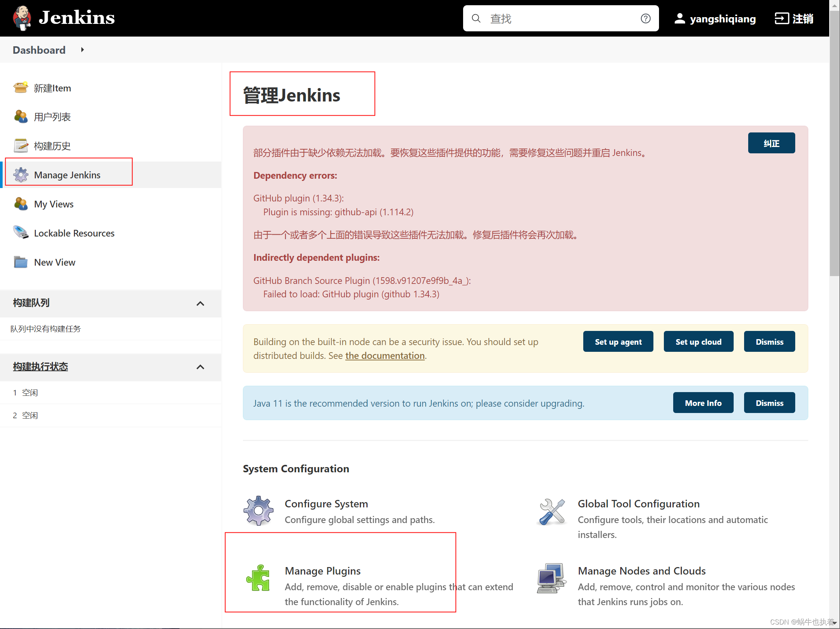This screenshot has height=629, width=840.
Task: Click the New View folder icon
Action: click(21, 262)
